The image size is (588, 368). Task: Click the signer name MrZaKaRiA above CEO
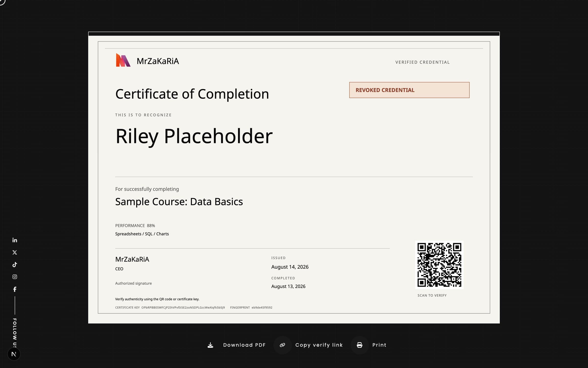pyautogui.click(x=132, y=259)
